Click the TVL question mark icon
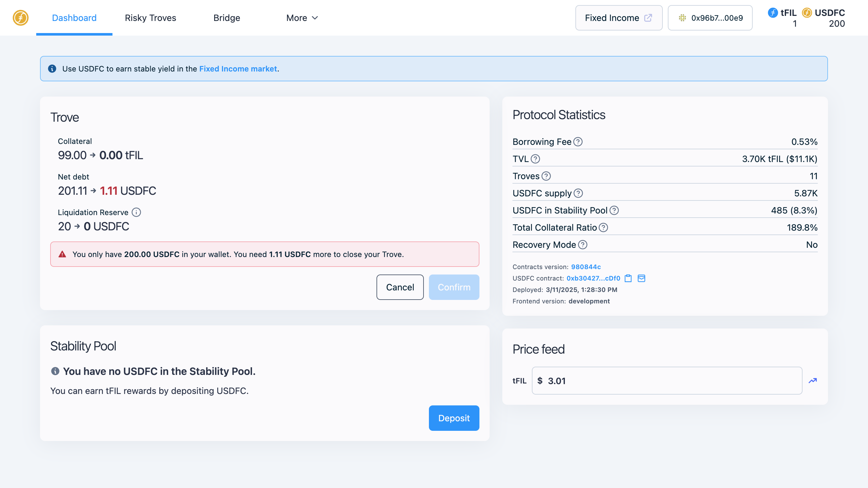868x488 pixels. point(535,159)
